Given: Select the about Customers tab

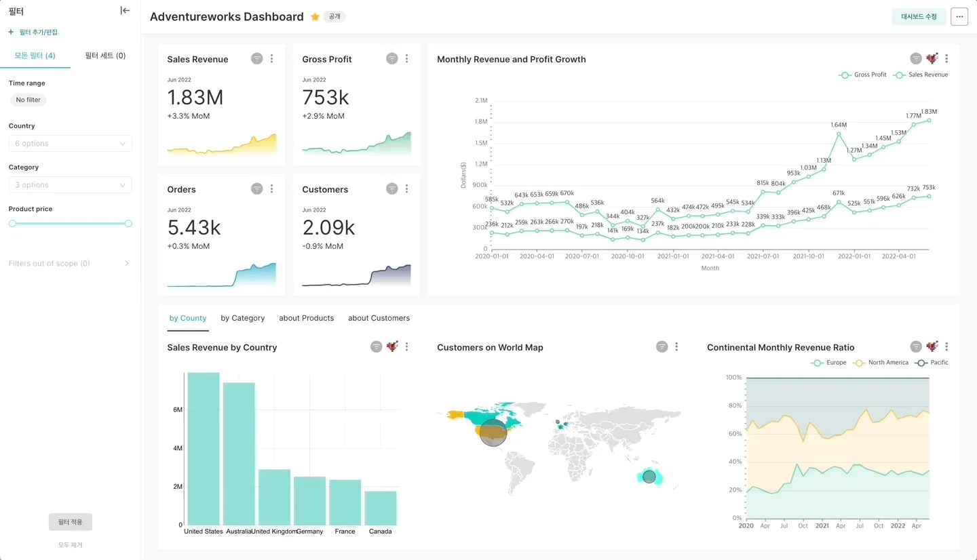Looking at the screenshot, I should tap(379, 318).
